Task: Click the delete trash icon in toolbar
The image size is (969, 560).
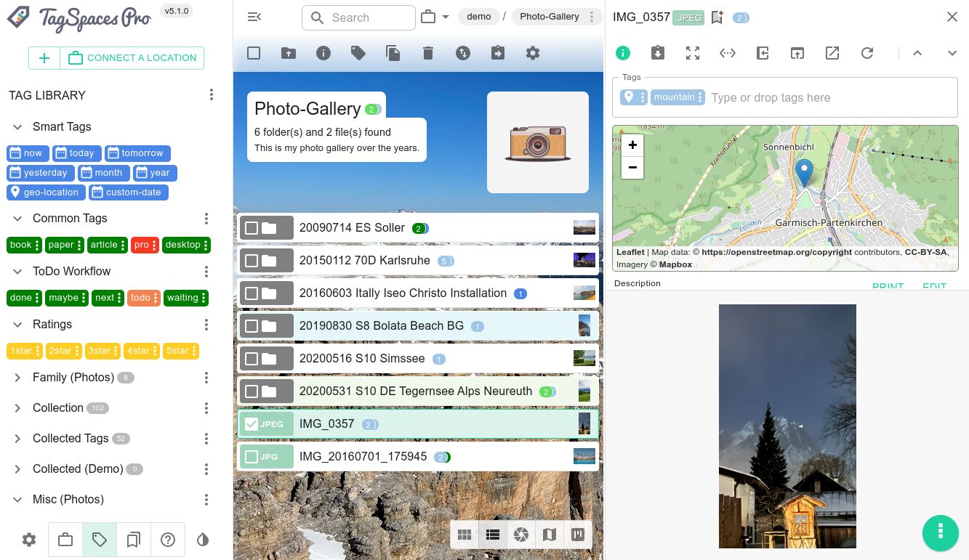Action: (x=428, y=53)
